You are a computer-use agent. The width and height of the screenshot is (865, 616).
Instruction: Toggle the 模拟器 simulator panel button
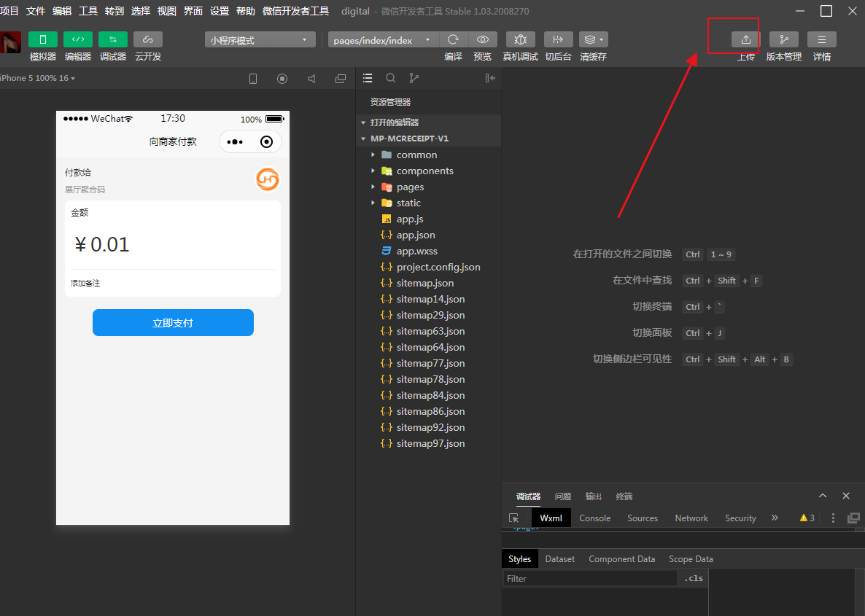43,39
